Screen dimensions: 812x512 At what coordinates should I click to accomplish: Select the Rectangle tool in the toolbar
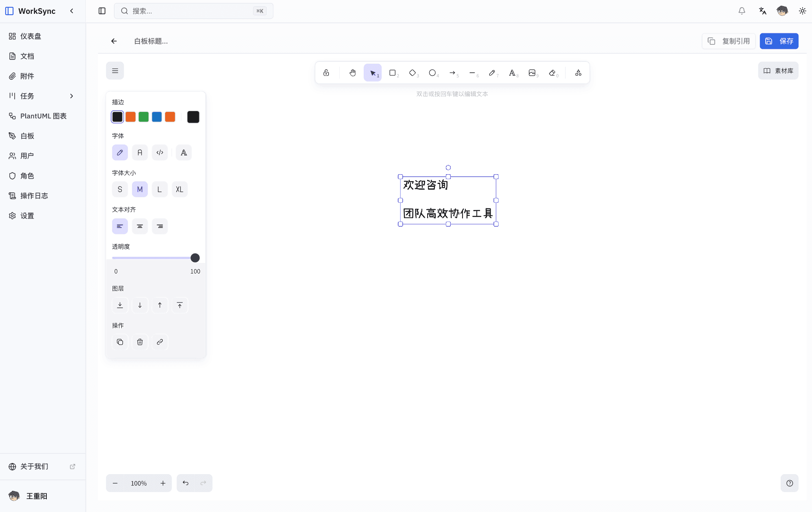pyautogui.click(x=393, y=72)
